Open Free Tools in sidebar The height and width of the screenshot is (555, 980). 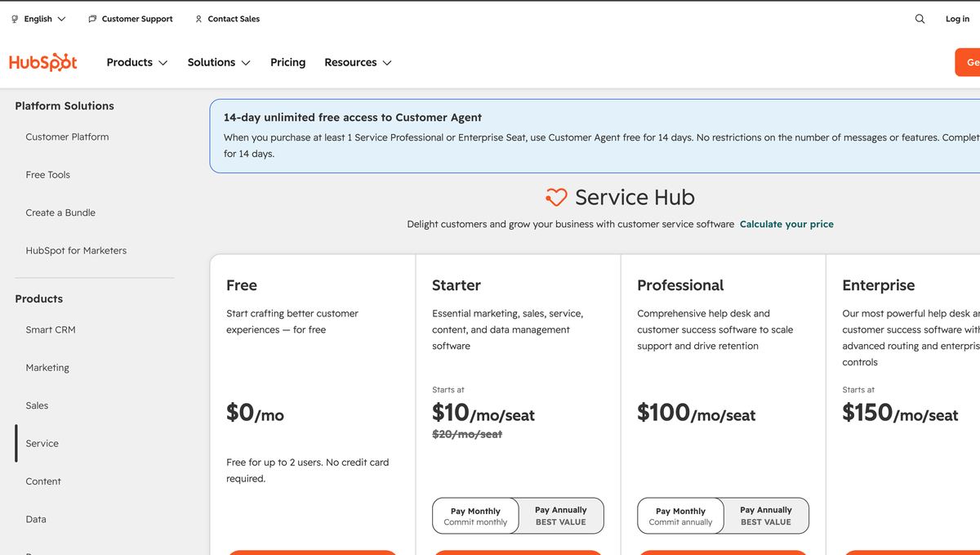click(x=47, y=175)
